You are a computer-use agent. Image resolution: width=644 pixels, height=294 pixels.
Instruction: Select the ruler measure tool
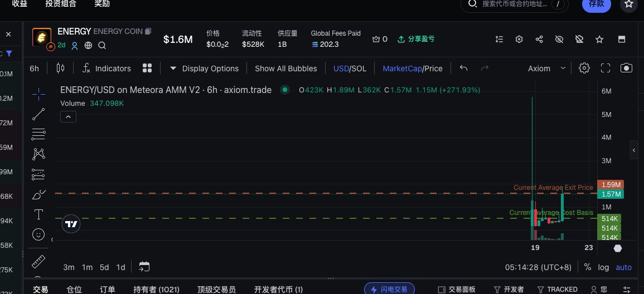tap(38, 261)
